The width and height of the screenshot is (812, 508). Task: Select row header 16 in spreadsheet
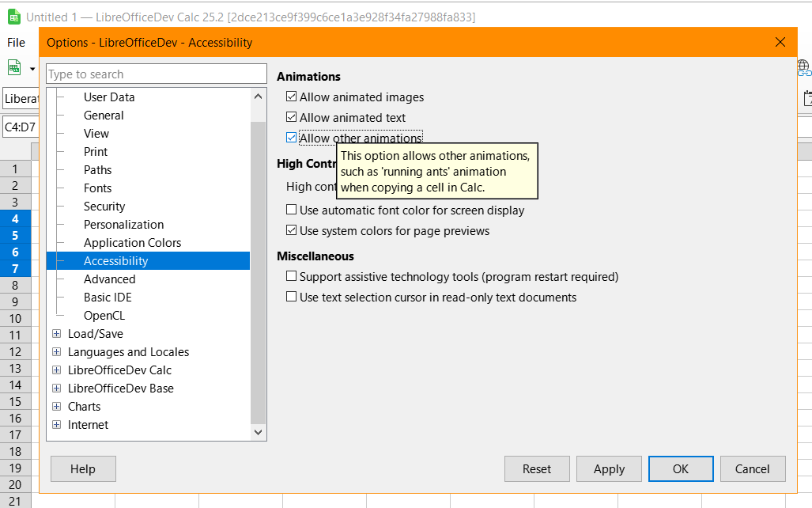click(15, 418)
